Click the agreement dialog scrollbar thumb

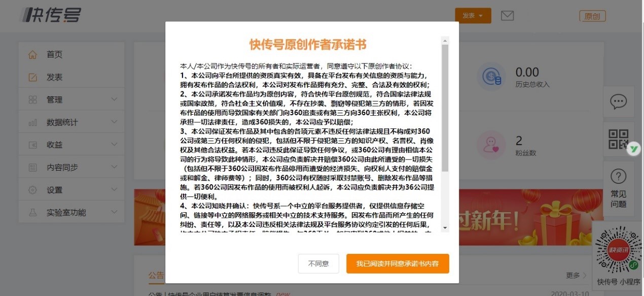(445, 108)
